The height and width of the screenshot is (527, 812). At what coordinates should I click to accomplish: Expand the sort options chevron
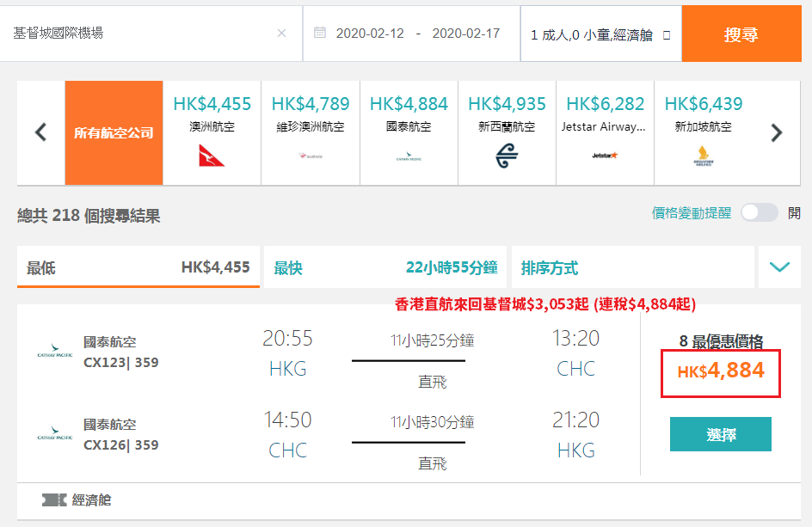click(x=779, y=267)
